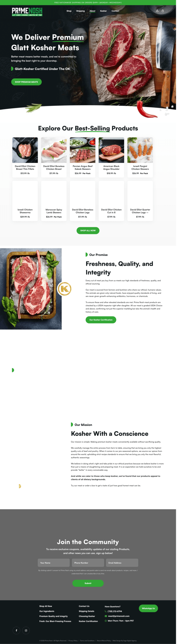This screenshot has height=644, width=177.
Task: Click the meat@primenosh.com email link
Action: pos(119,616)
